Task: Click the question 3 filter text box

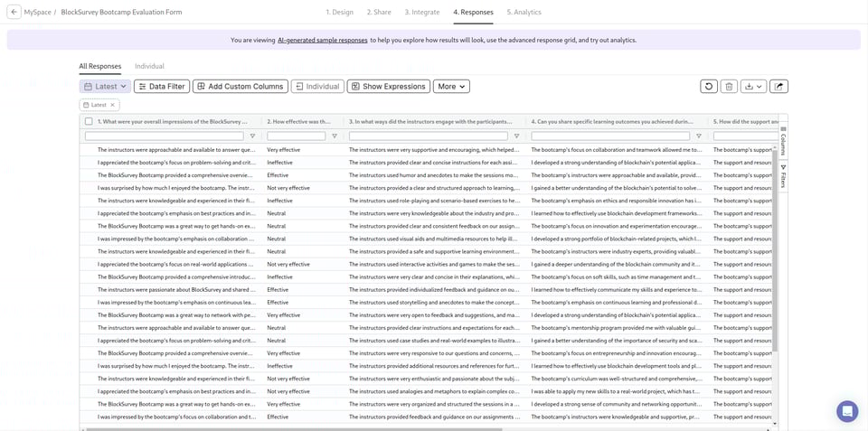Action: 428,136
